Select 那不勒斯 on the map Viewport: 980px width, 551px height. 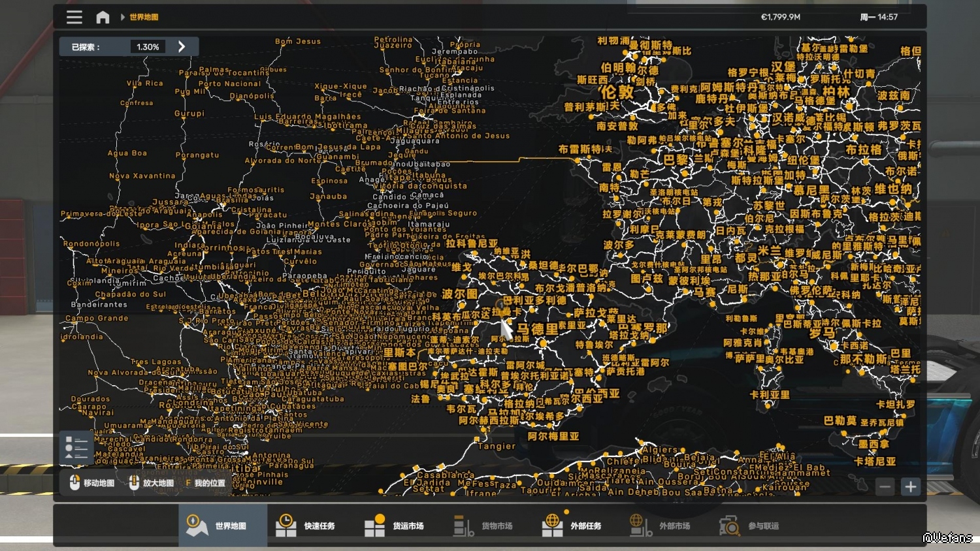point(864,359)
